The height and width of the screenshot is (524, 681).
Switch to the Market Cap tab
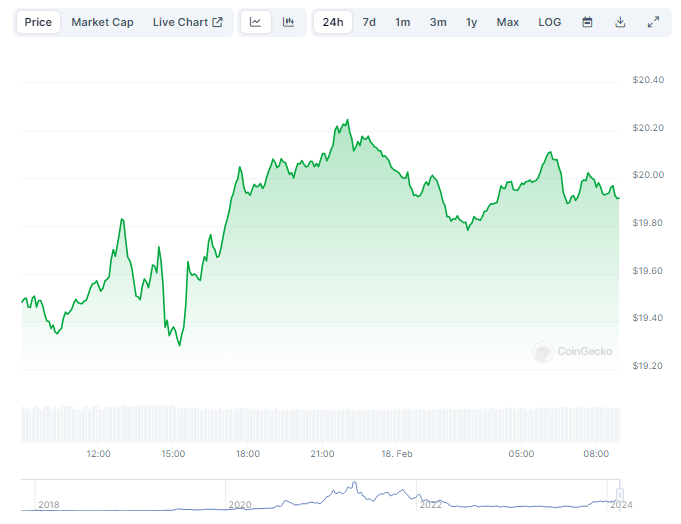click(102, 22)
